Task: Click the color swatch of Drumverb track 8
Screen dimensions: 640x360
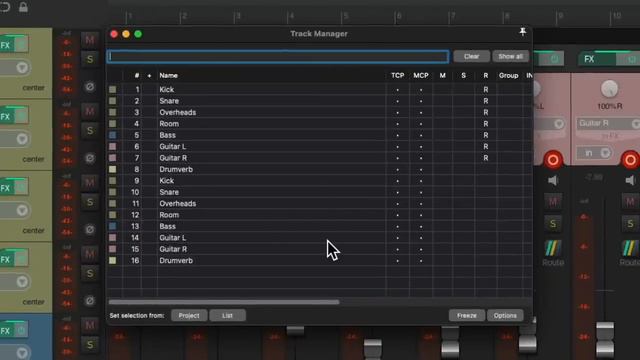Action: coord(113,169)
